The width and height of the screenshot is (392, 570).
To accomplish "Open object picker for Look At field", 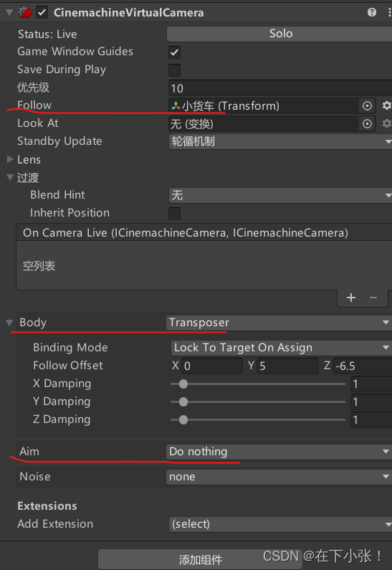I will tap(367, 124).
